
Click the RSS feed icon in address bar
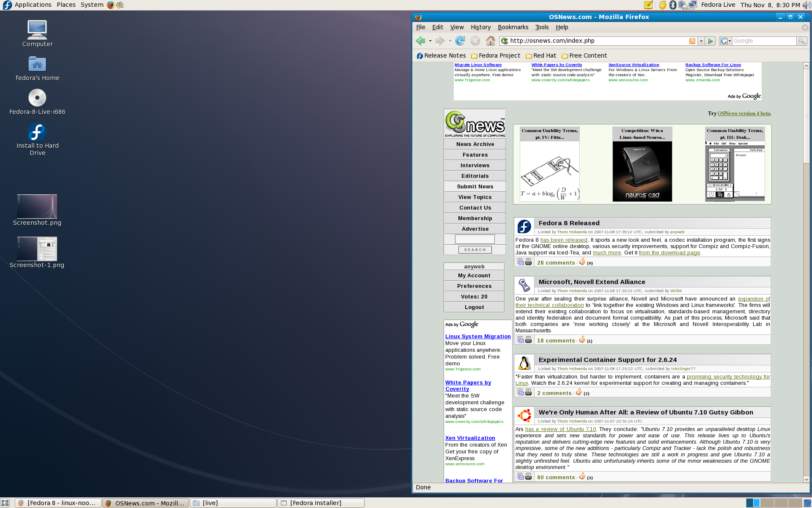point(692,41)
